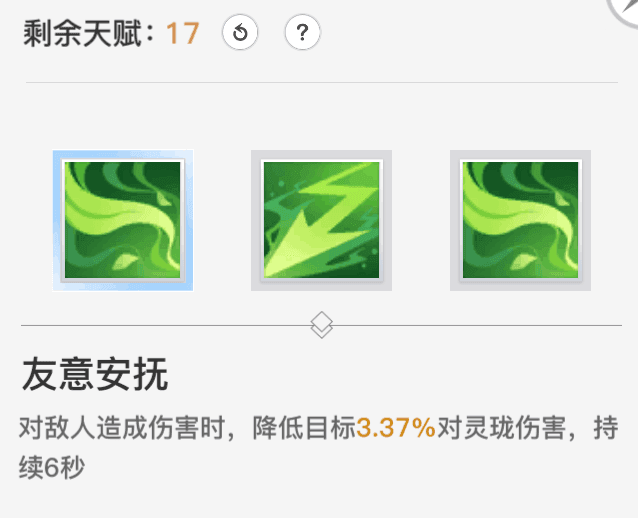The width and height of the screenshot is (638, 518).
Task: Click the 友意安抚 talent title
Action: [x=95, y=375]
